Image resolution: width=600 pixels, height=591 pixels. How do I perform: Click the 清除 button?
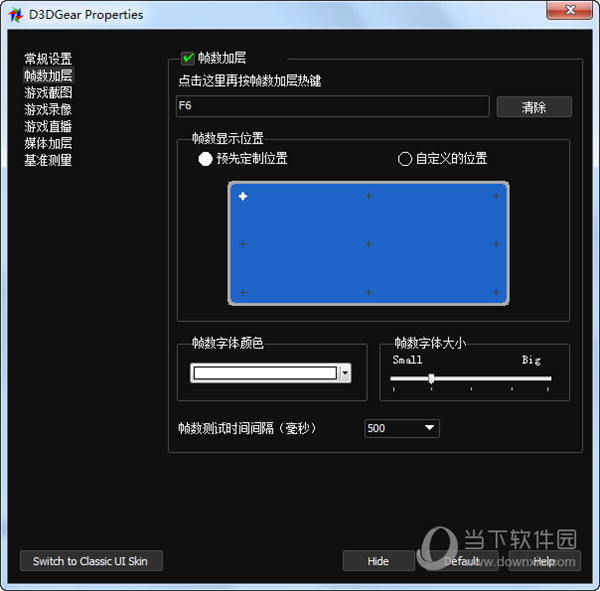pos(534,107)
